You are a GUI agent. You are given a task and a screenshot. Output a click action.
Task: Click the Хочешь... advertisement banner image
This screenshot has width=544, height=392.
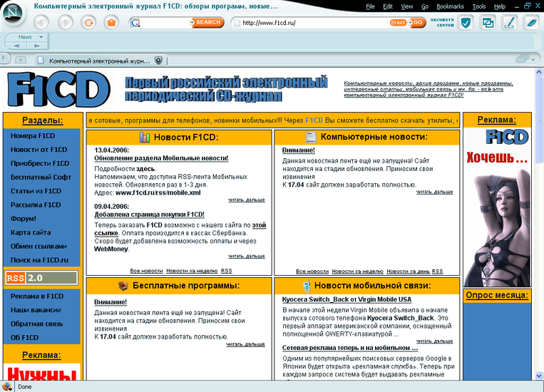pyautogui.click(x=497, y=207)
